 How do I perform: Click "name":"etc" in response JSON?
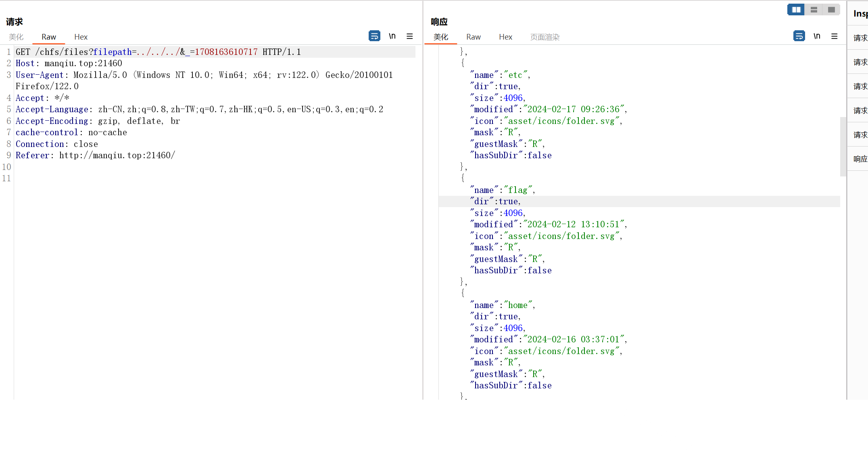pyautogui.click(x=500, y=75)
